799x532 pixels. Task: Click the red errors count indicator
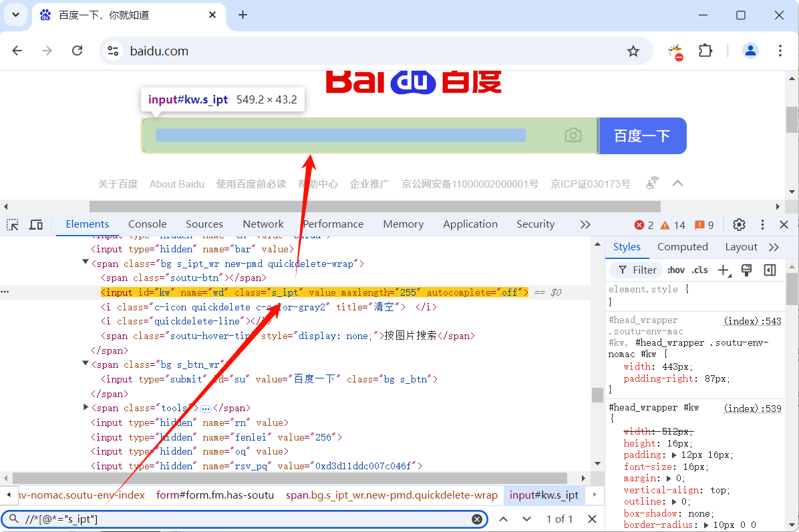point(643,225)
